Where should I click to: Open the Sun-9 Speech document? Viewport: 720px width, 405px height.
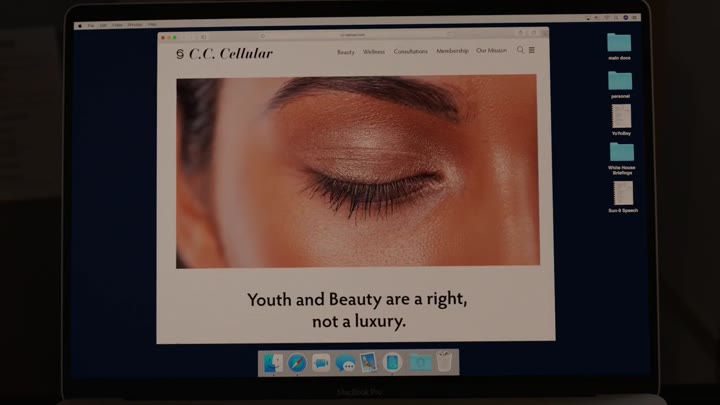tap(622, 192)
